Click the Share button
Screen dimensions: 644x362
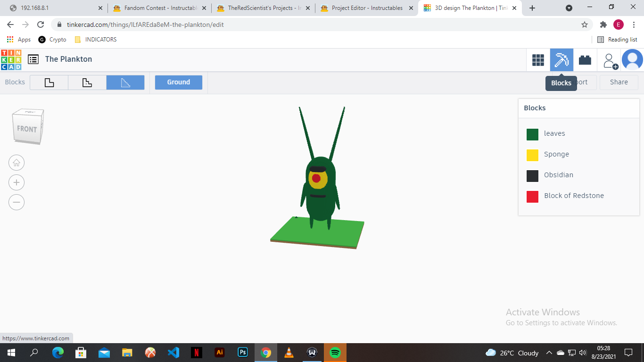tap(619, 82)
